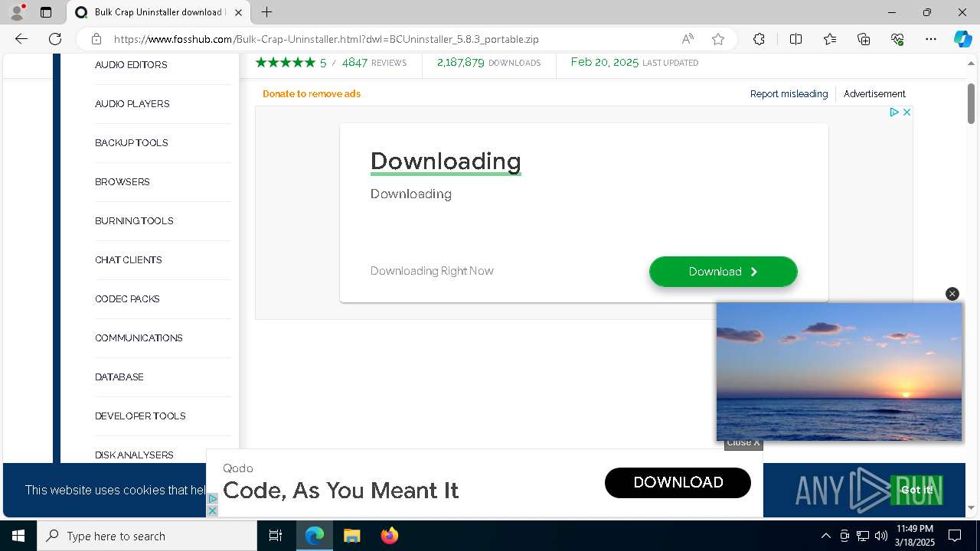Click the 4847 REVIEWS link
The image size is (980, 551).
(x=374, y=63)
